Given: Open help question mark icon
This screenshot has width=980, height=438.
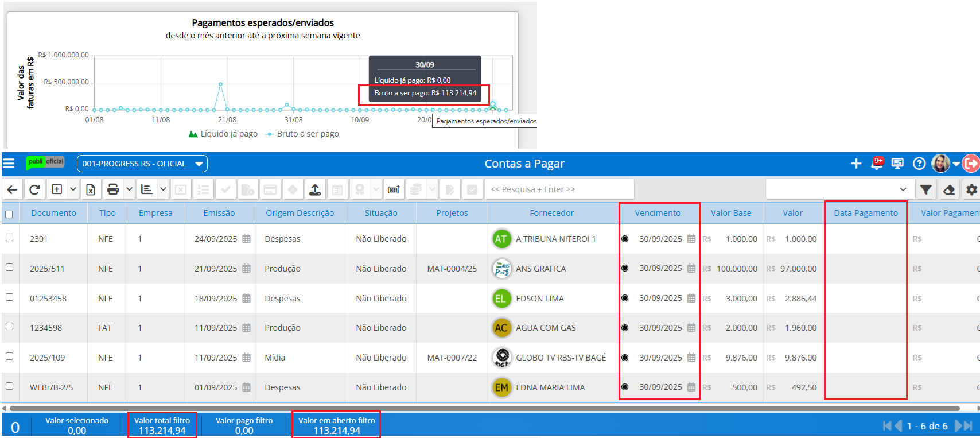Looking at the screenshot, I should pyautogui.click(x=919, y=164).
